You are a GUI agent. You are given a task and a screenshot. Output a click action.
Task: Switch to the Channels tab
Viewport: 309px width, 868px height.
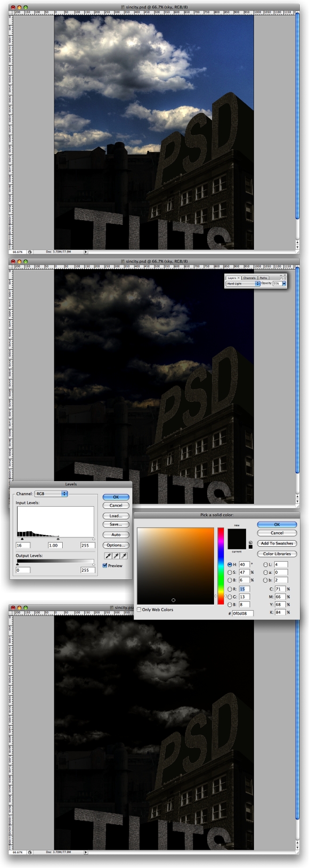[249, 278]
